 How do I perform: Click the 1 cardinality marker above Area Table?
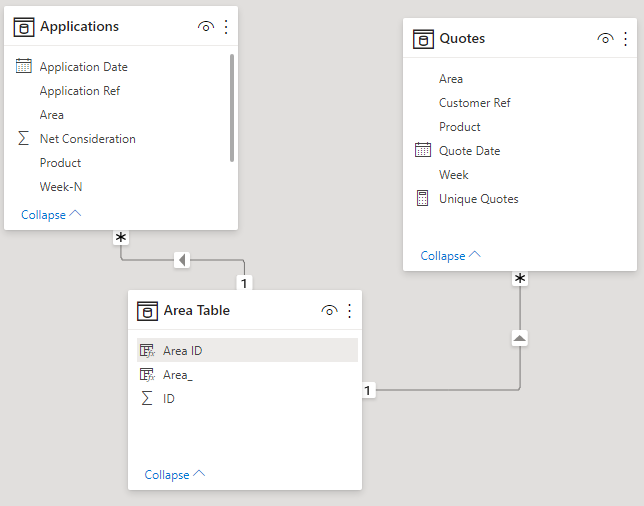click(244, 283)
